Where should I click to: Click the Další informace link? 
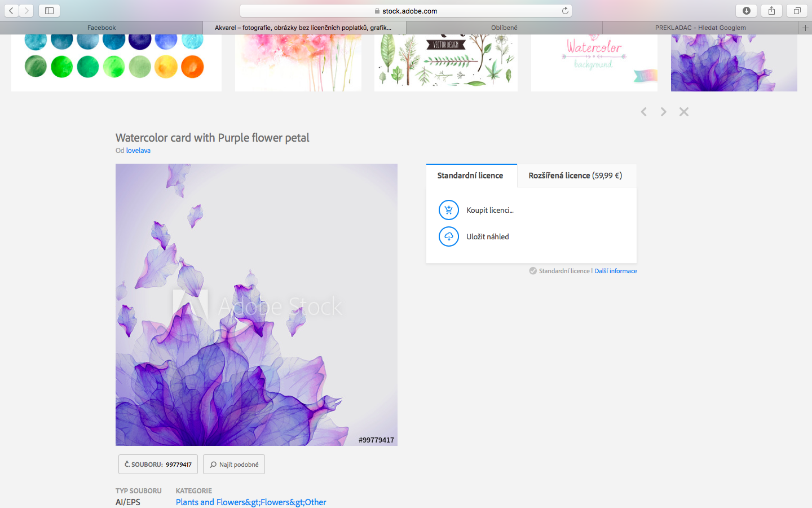click(x=616, y=271)
